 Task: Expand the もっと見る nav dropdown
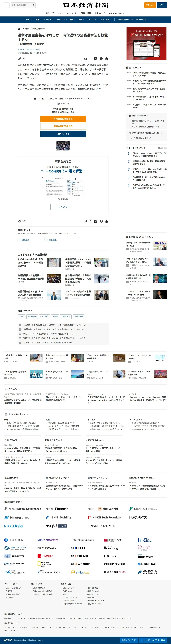click(106, 20)
